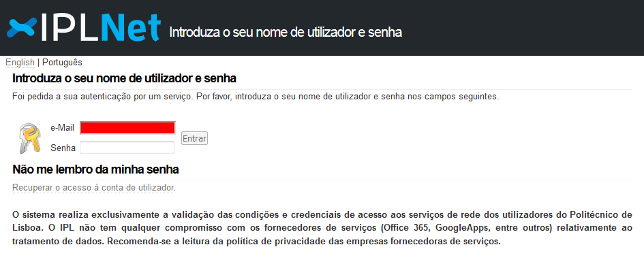Click the golden keys icon
The image size is (644, 262).
pos(30,138)
